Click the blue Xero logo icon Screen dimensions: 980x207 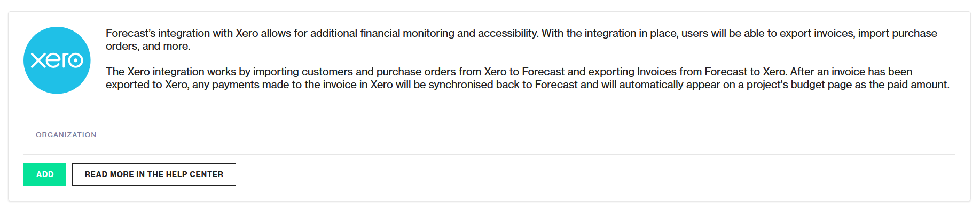coord(57,60)
